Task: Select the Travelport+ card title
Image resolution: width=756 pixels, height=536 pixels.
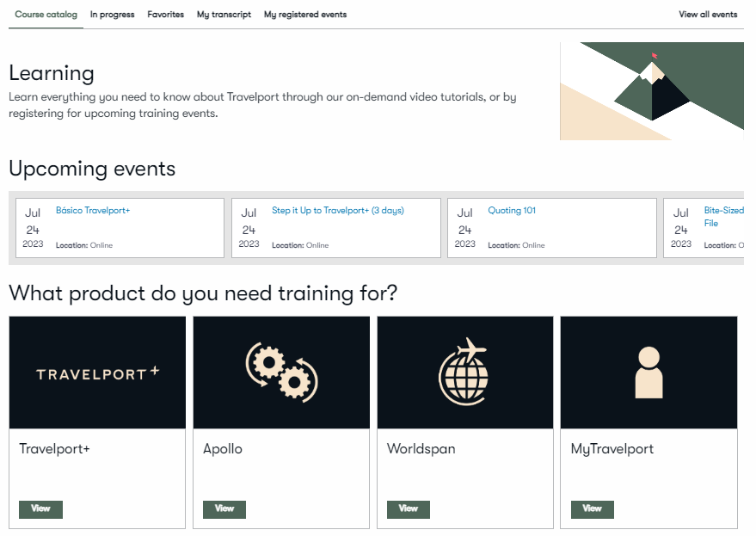Action: 54,449
